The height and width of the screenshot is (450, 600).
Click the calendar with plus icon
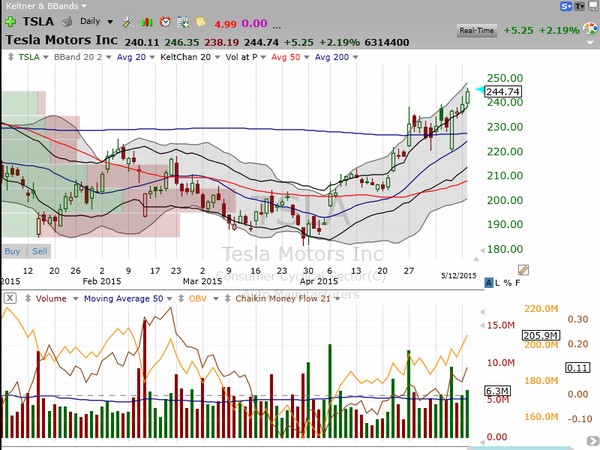point(183,22)
